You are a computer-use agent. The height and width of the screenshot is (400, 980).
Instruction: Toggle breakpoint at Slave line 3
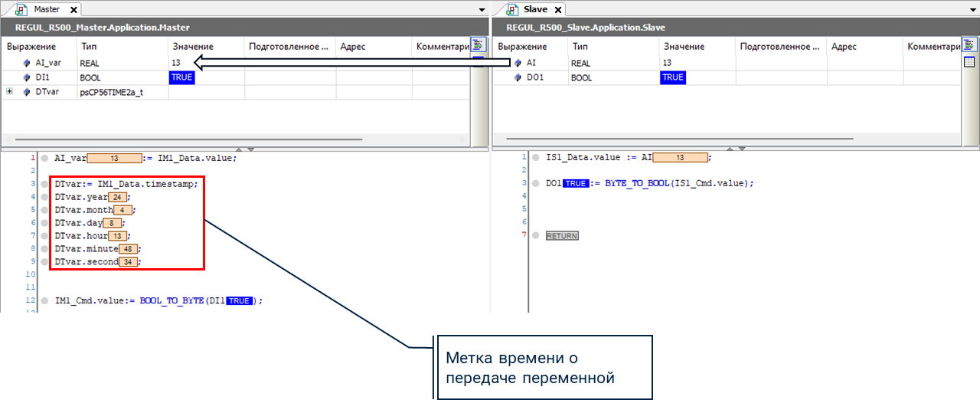coord(535,184)
